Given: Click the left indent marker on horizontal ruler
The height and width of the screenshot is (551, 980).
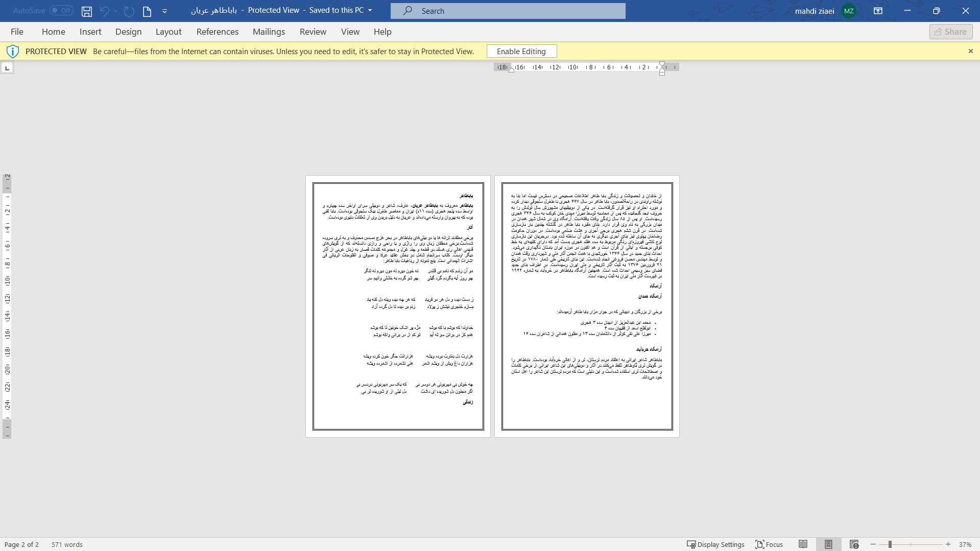Looking at the screenshot, I should coord(512,70).
